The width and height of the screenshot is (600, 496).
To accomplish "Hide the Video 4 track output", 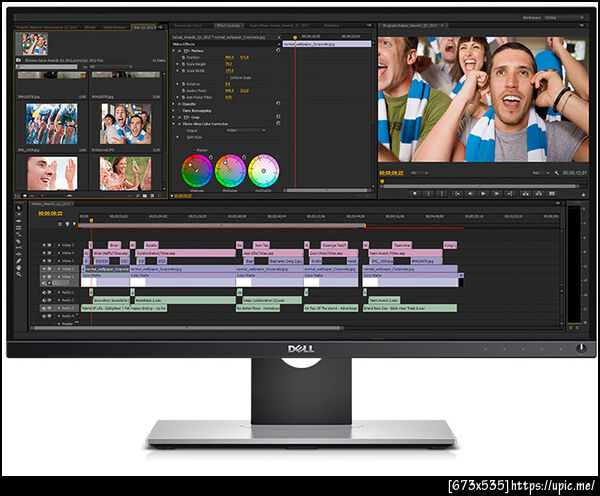I will [x=44, y=253].
